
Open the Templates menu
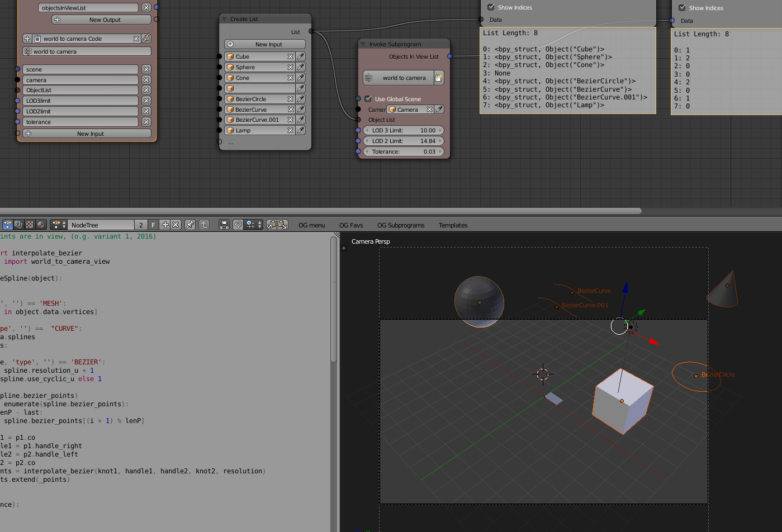tap(453, 225)
